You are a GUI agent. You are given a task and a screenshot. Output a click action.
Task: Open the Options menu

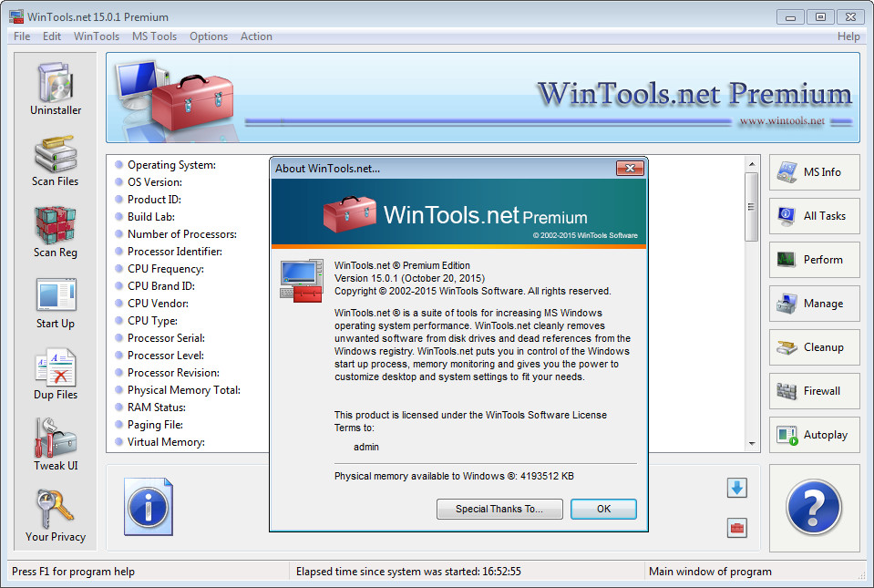[x=209, y=36]
